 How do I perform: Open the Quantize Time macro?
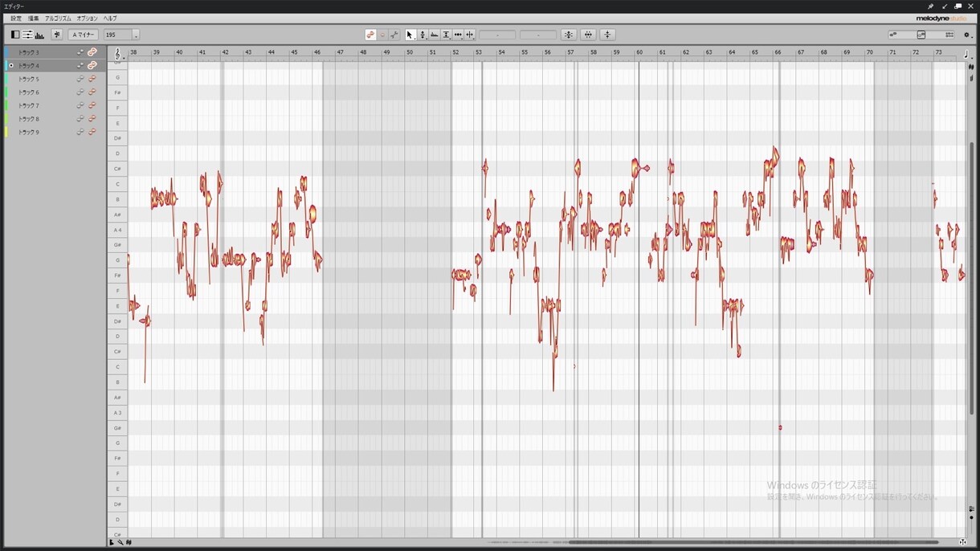588,35
